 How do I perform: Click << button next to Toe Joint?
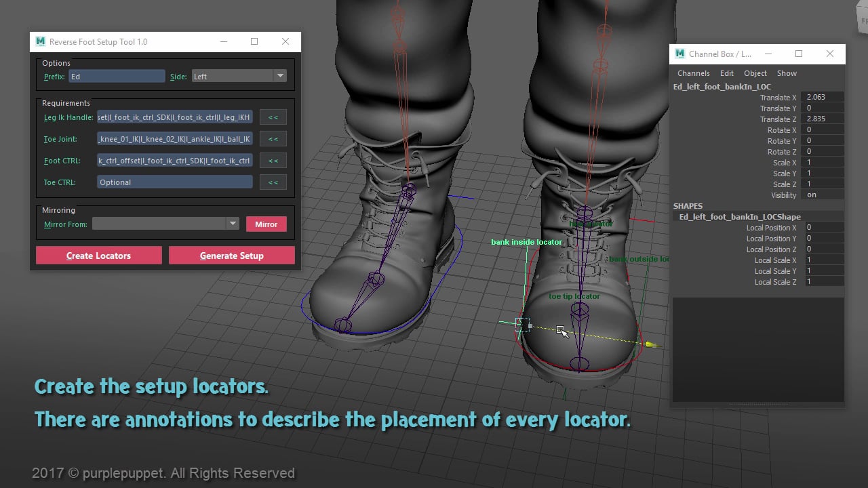point(273,139)
